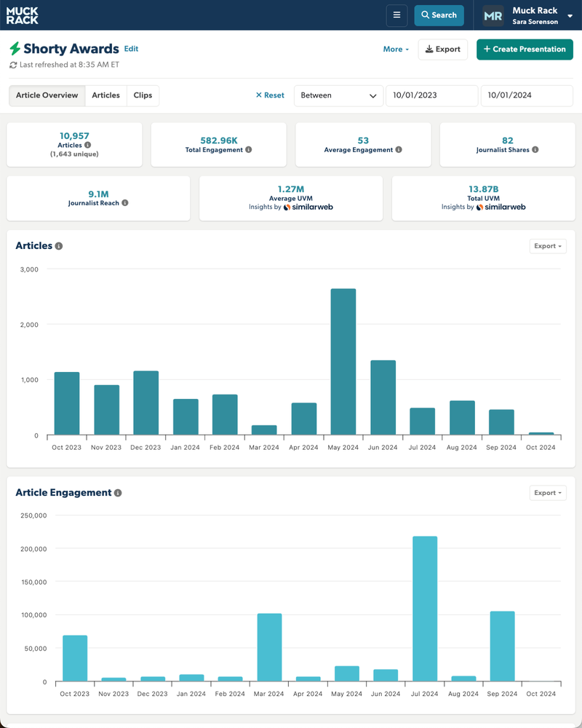Switch to the Articles tab
The image size is (582, 728).
(x=105, y=95)
